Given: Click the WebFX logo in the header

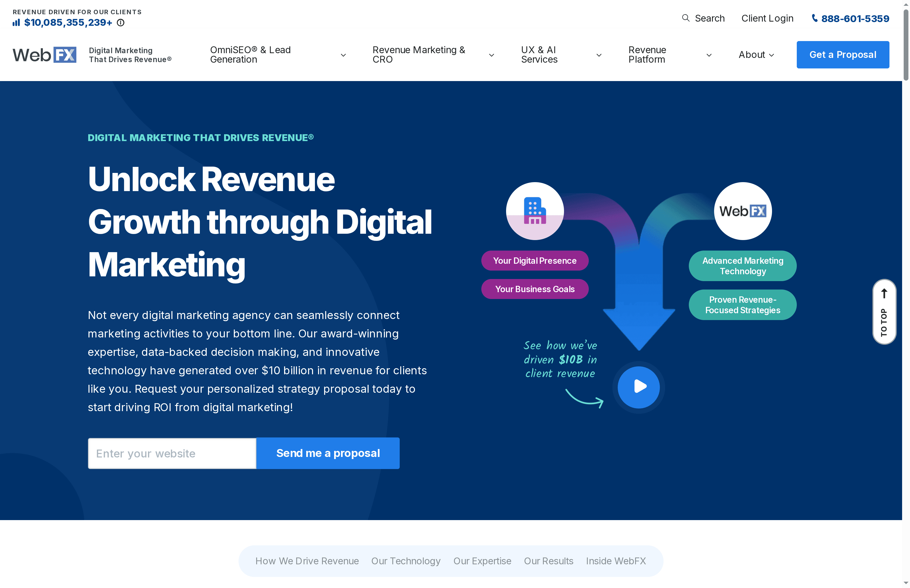Looking at the screenshot, I should [44, 54].
